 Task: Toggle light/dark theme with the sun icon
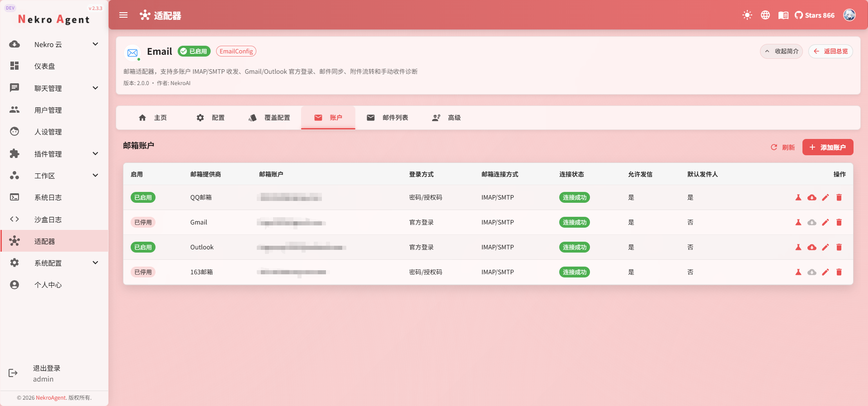[x=747, y=15]
